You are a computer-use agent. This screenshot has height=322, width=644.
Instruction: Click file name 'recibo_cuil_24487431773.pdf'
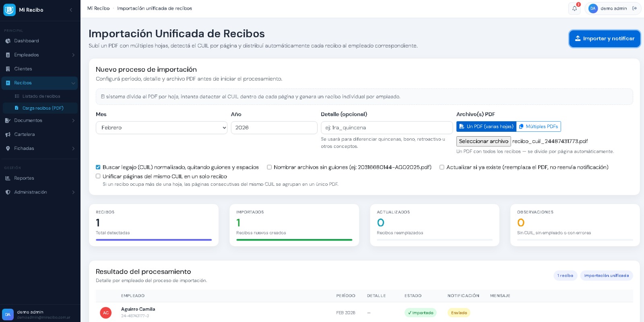(550, 141)
